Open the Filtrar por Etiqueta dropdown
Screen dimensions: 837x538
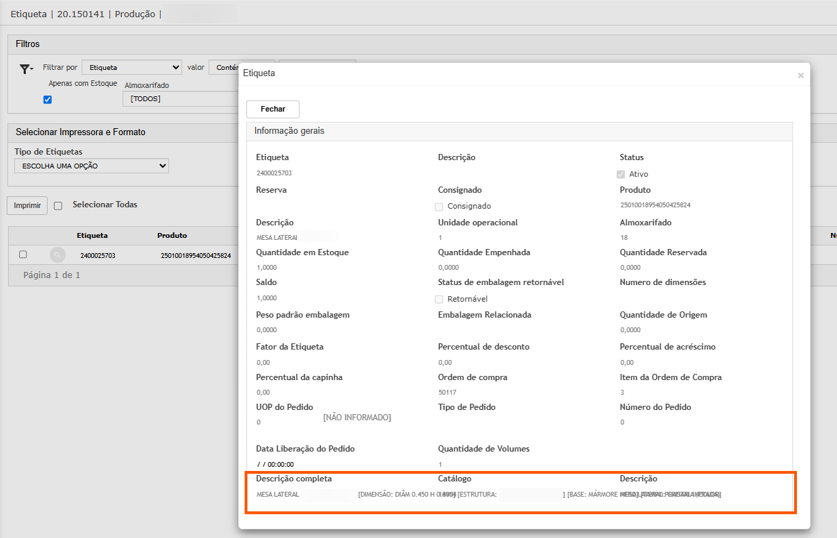coord(132,67)
